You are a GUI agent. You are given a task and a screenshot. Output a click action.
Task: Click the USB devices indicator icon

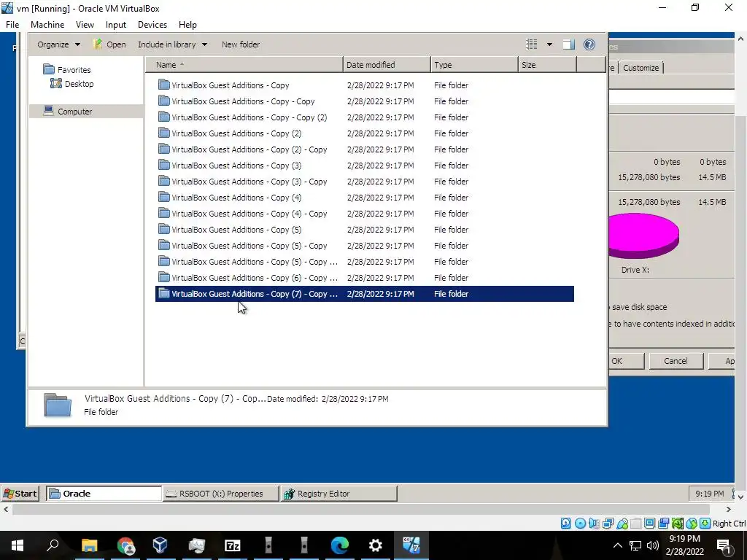(x=622, y=524)
